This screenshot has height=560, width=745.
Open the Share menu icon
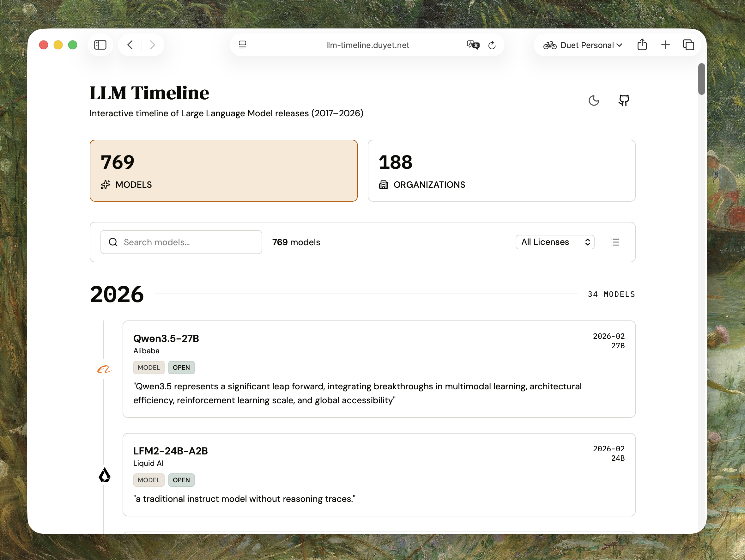click(642, 45)
